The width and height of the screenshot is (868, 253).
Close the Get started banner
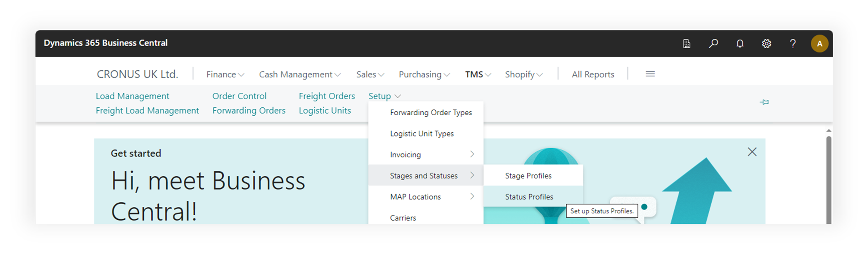click(752, 152)
